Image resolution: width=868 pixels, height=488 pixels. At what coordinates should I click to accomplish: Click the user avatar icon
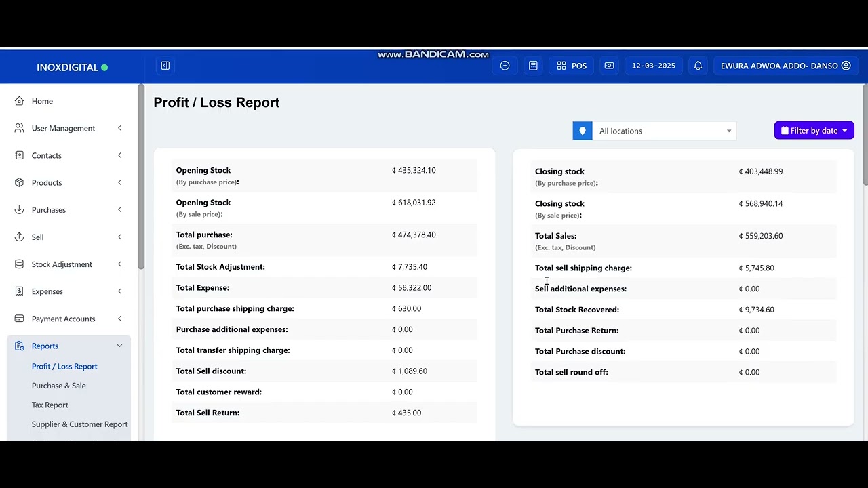(846, 66)
